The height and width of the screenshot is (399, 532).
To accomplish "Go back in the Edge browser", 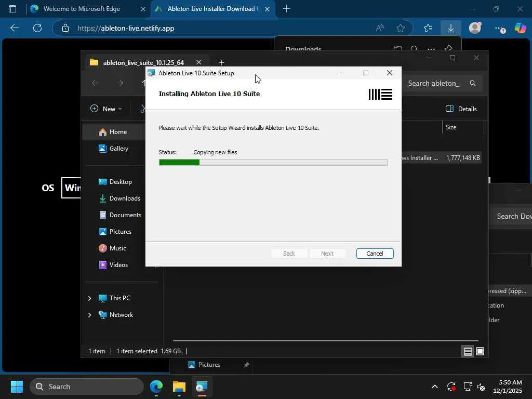I will [x=14, y=28].
